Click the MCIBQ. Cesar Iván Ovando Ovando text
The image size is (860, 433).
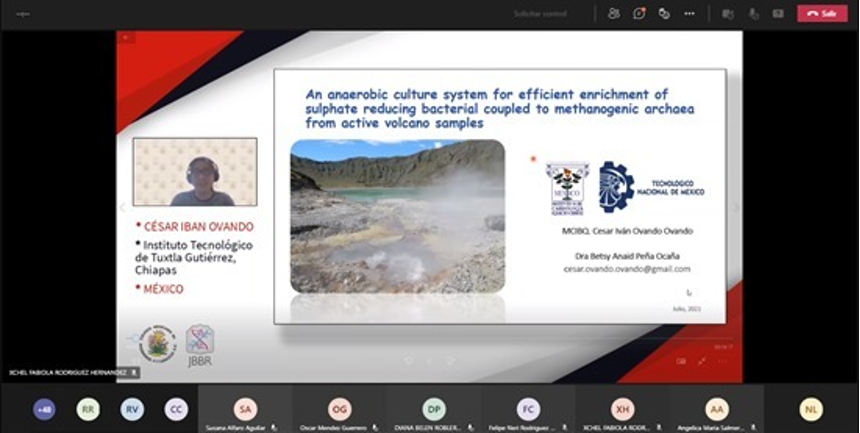(627, 231)
